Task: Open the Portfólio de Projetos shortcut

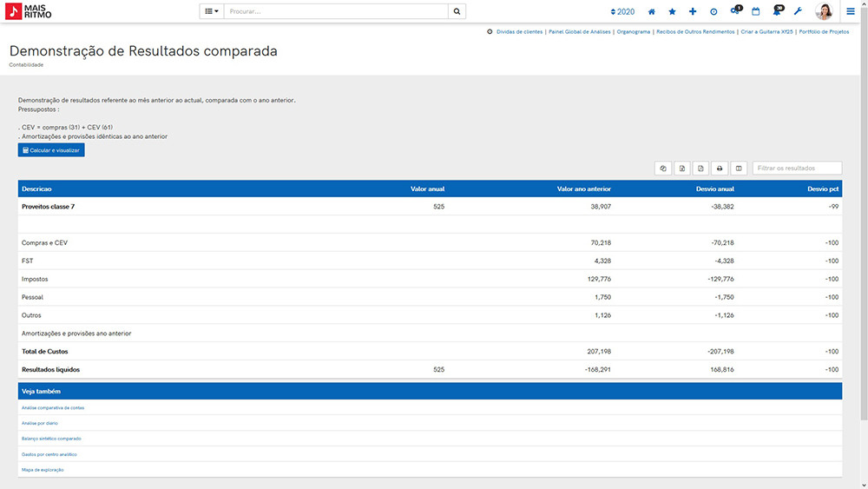Action: 824,31
